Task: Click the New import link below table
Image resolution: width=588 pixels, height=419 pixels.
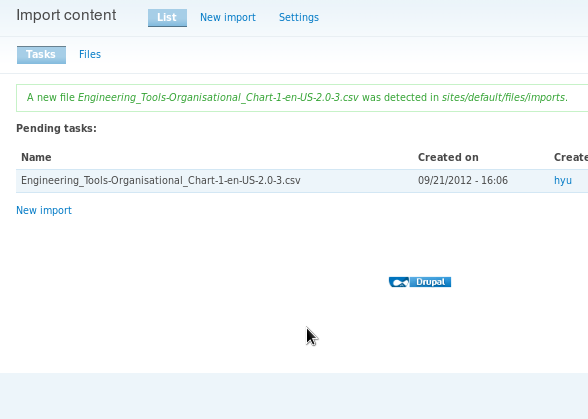Action: point(44,210)
